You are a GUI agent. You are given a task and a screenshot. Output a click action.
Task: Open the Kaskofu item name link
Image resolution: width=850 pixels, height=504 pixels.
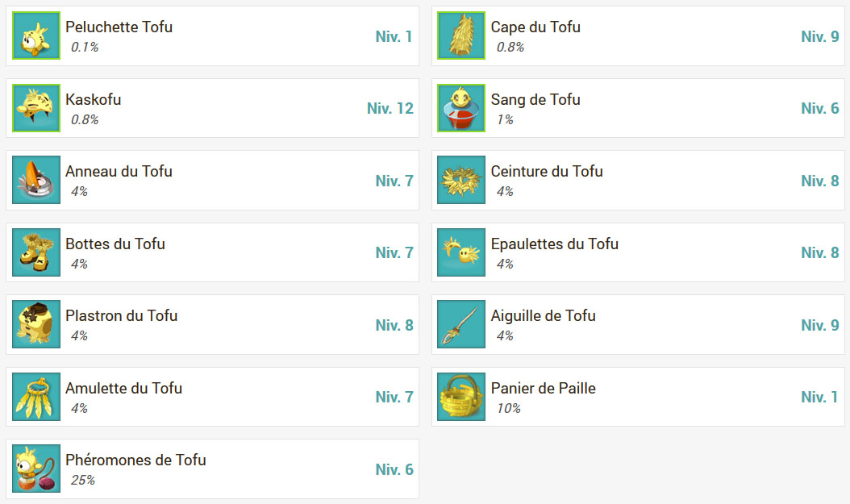94,100
